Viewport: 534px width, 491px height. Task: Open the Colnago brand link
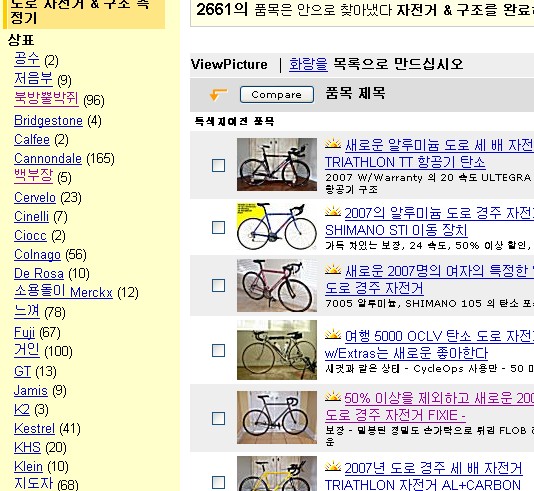click(x=37, y=254)
